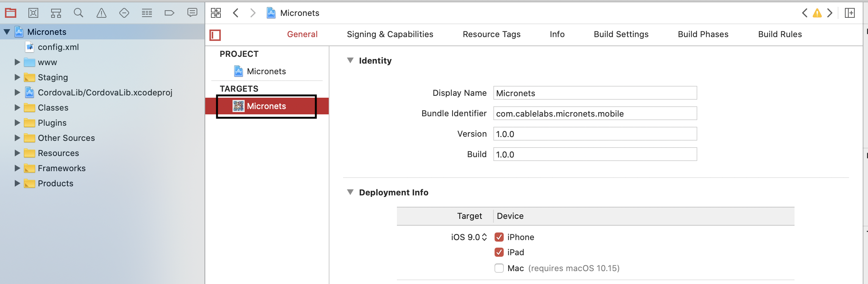Expand the Resources folder

[17, 153]
